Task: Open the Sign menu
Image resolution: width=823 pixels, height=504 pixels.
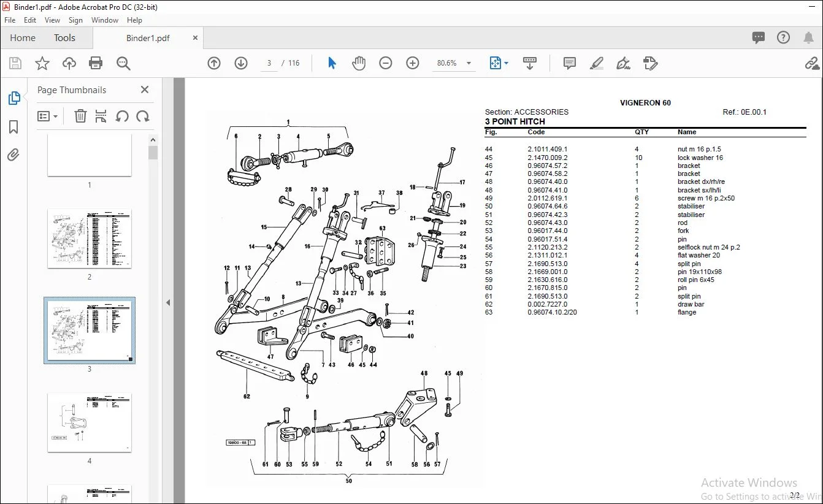Action: tap(75, 20)
